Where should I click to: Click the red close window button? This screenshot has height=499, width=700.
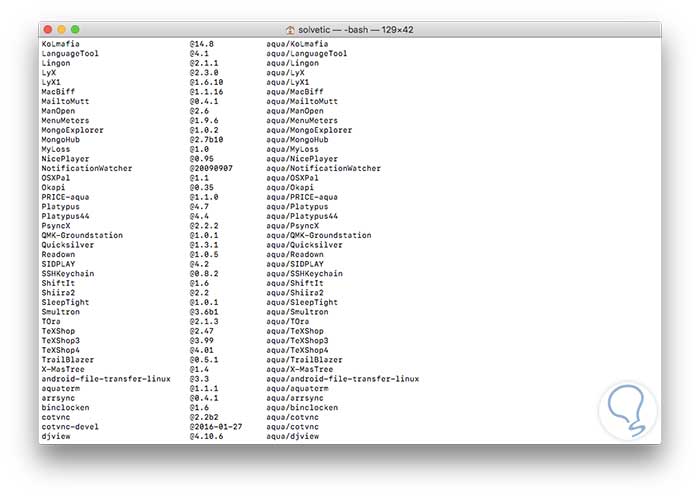click(48, 29)
